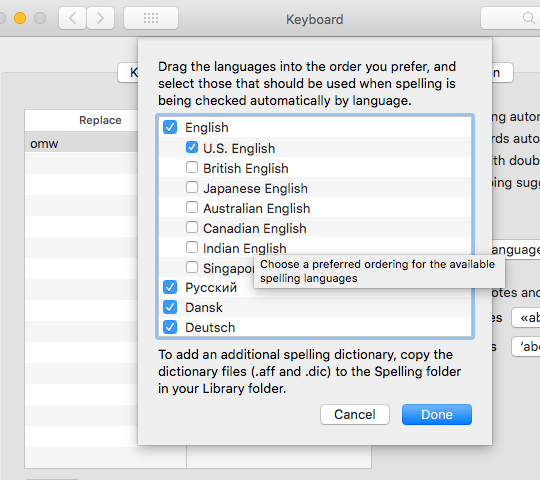Enable Indian English spelling

[x=192, y=247]
